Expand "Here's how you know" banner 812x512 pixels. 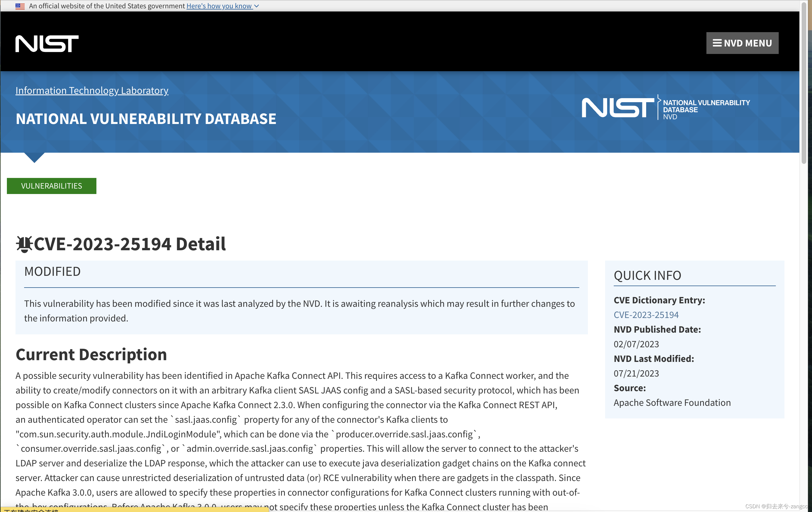coord(223,6)
